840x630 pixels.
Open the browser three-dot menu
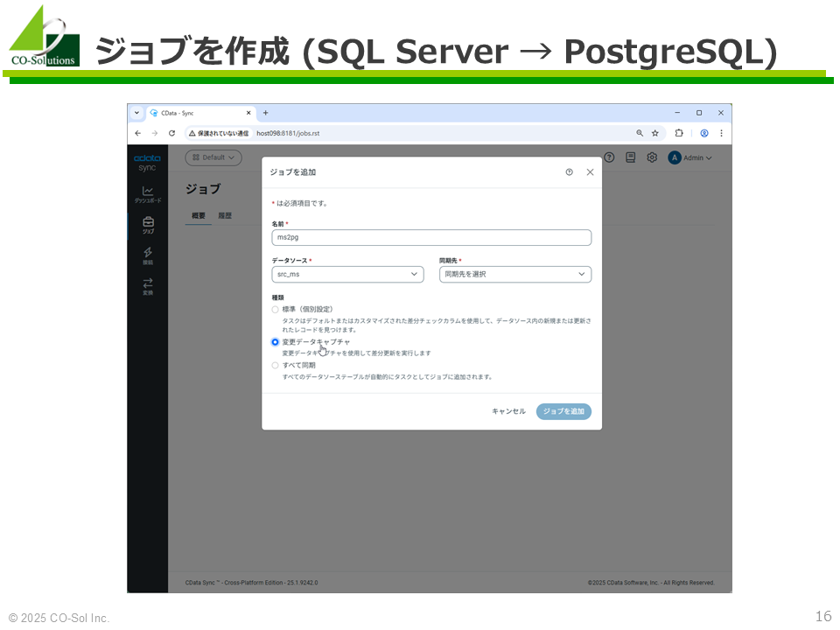pyautogui.click(x=721, y=133)
